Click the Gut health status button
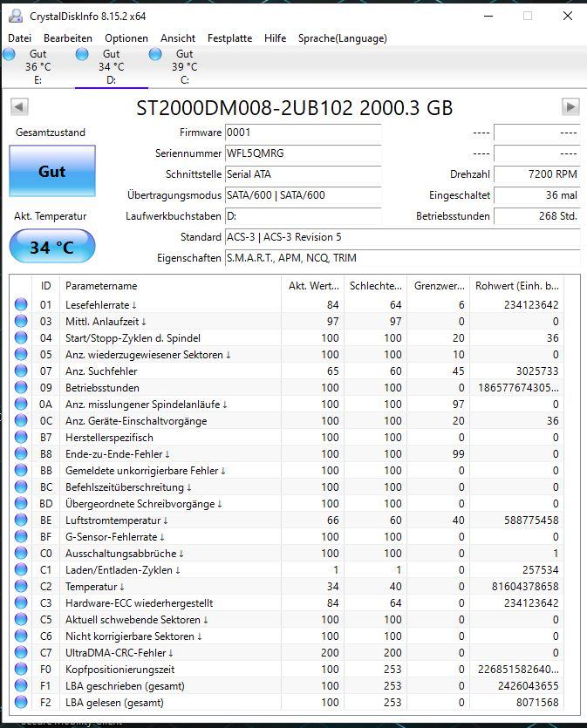The image size is (587, 728). pos(52,171)
